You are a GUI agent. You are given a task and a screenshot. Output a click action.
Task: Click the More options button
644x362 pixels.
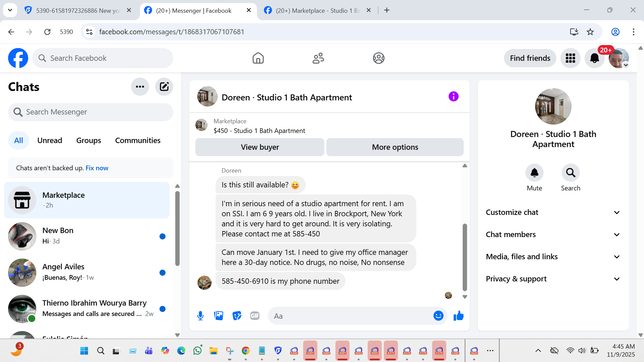point(395,147)
